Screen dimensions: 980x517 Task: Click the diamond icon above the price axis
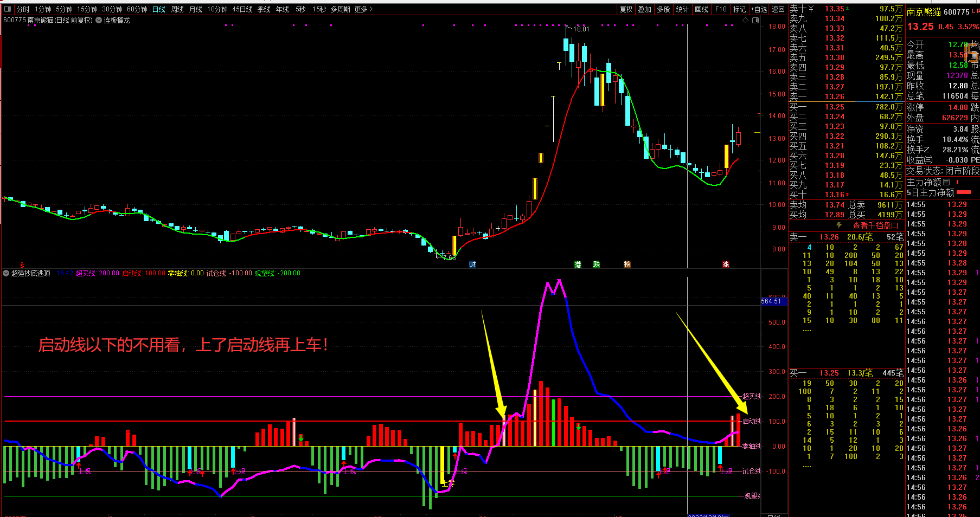pyautogui.click(x=746, y=21)
